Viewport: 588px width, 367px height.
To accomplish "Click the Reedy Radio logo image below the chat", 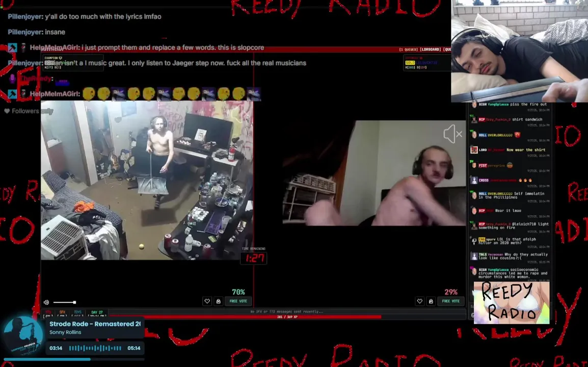I will [x=512, y=302].
